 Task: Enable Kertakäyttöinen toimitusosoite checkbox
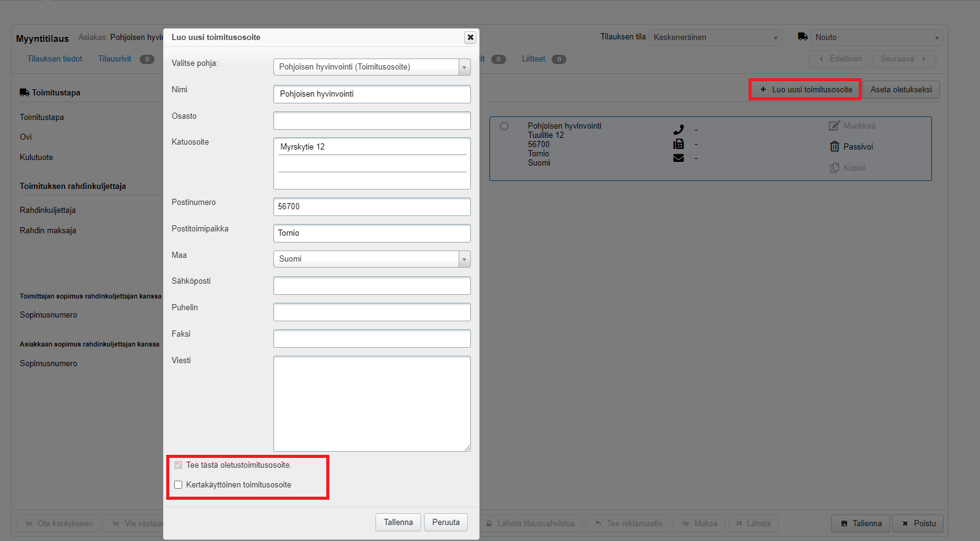click(x=179, y=485)
